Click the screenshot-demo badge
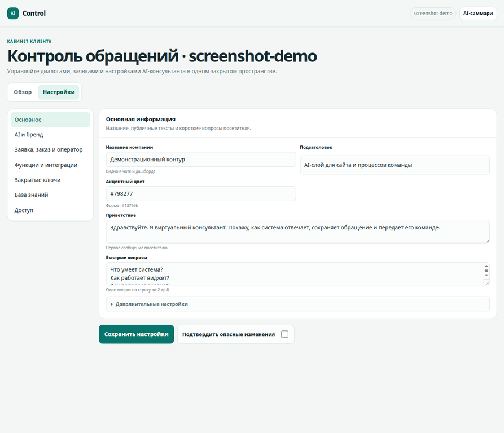 click(x=433, y=13)
